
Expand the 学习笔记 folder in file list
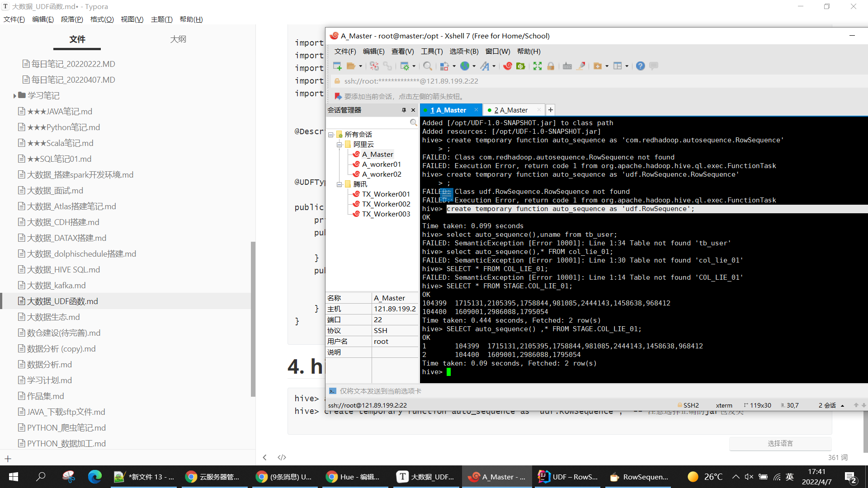click(15, 96)
